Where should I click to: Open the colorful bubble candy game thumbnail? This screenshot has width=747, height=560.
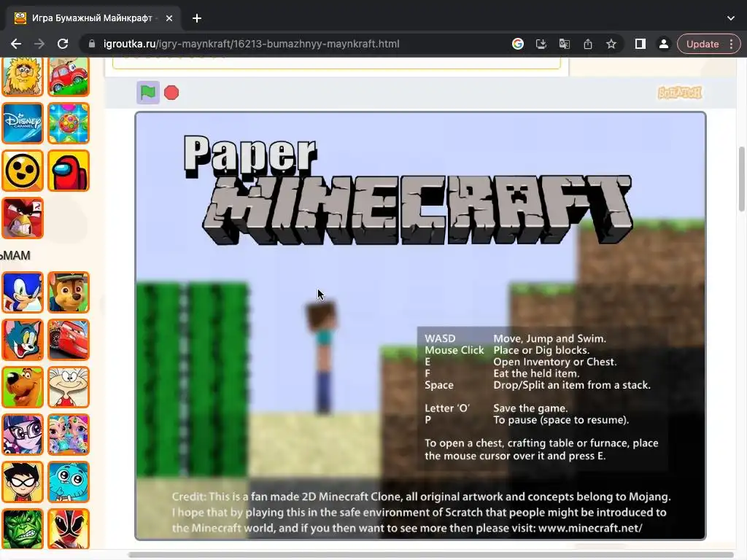pyautogui.click(x=69, y=122)
